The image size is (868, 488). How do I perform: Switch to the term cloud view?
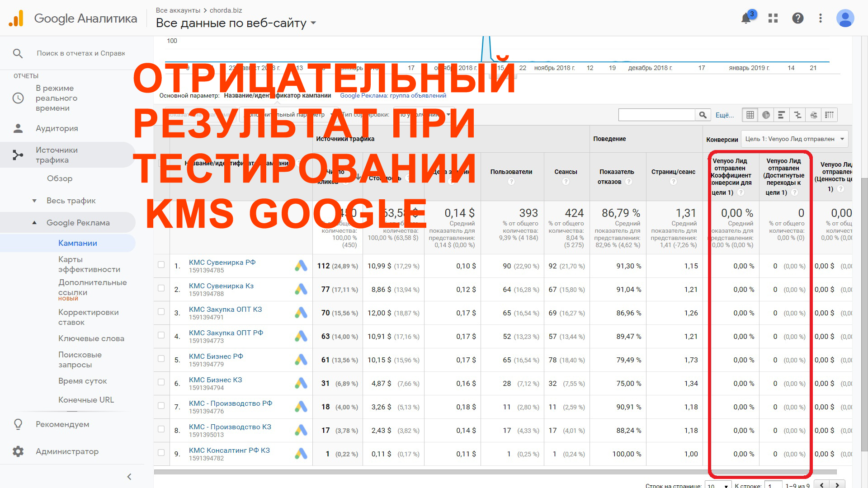click(813, 115)
